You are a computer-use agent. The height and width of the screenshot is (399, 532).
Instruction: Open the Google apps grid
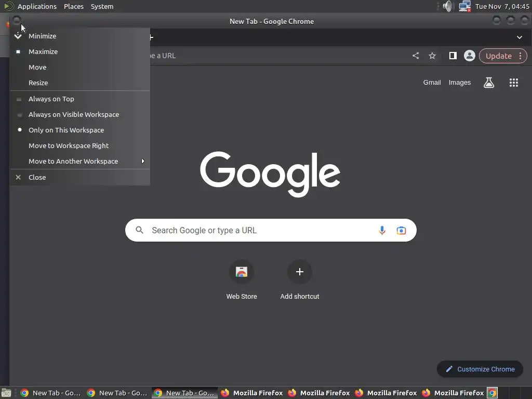(x=514, y=83)
